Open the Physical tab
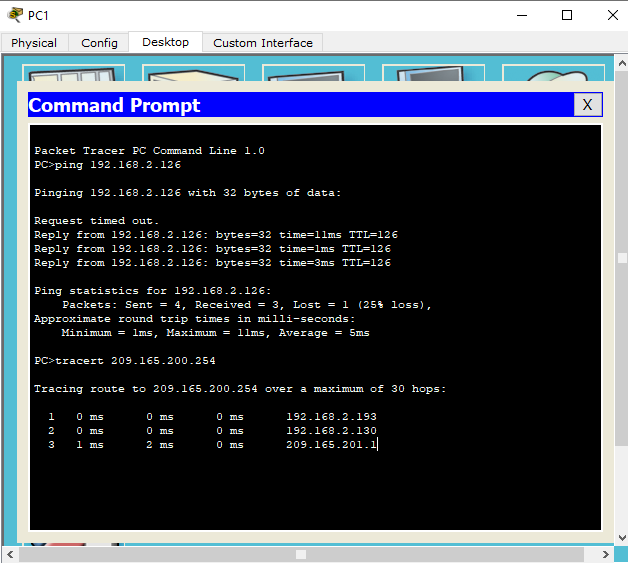The height and width of the screenshot is (563, 628). [34, 43]
